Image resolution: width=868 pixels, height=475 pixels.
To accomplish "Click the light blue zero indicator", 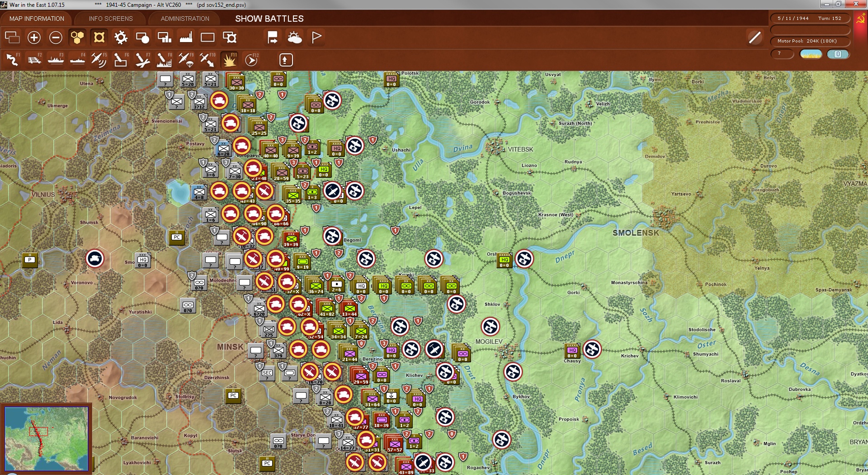I will tap(838, 54).
